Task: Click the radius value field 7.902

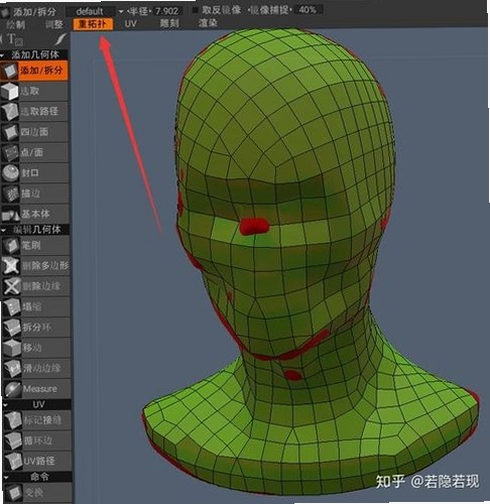Action: (167, 11)
